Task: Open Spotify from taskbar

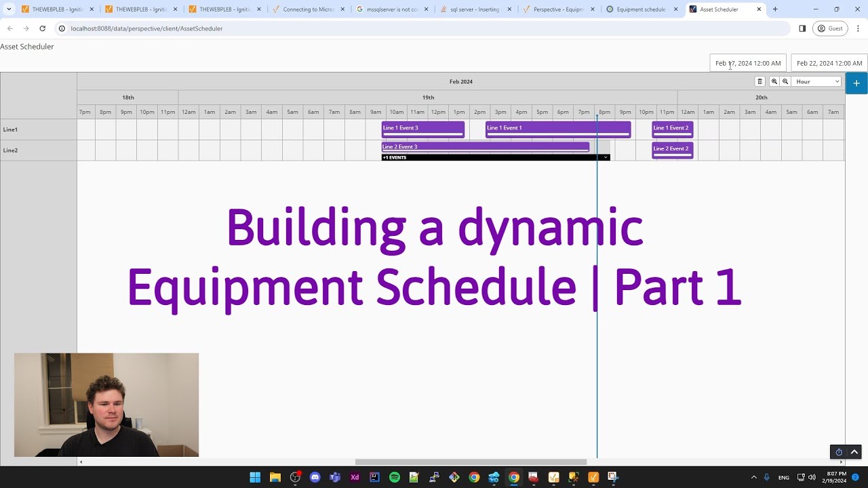Action: tap(395, 477)
